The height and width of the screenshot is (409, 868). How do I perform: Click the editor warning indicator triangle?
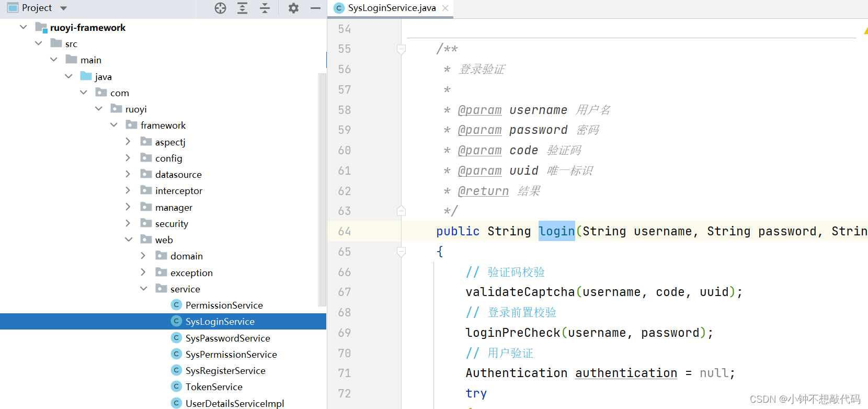click(865, 31)
